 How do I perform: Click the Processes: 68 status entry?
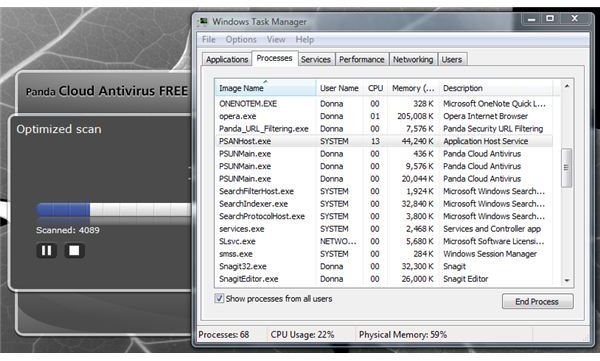223,335
